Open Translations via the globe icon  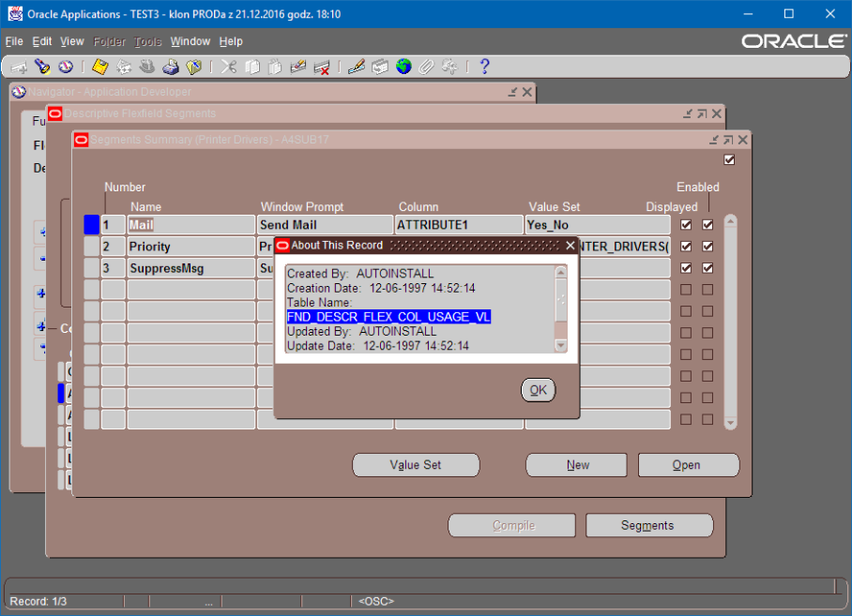pos(403,67)
